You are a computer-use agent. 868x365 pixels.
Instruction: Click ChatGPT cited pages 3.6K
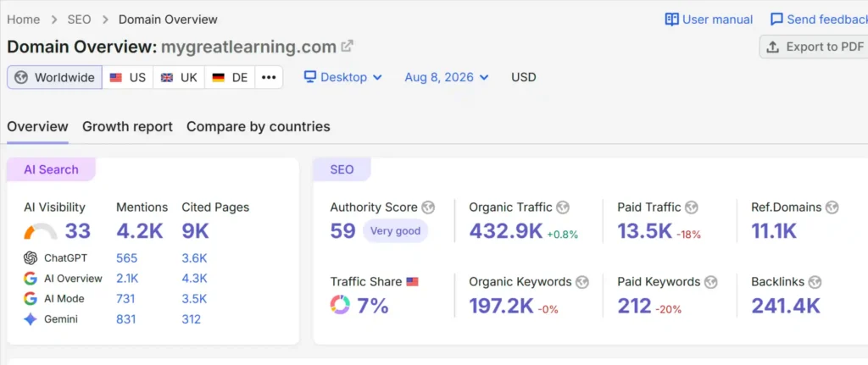point(194,258)
